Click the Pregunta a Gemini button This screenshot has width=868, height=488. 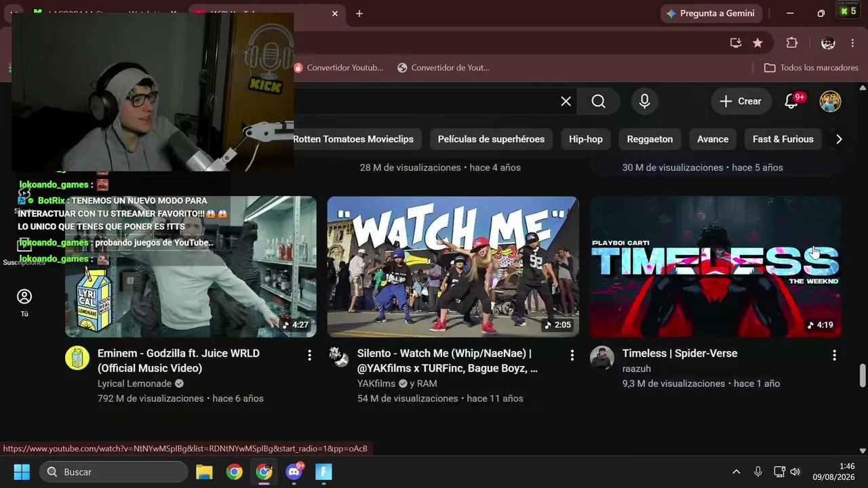coord(711,14)
